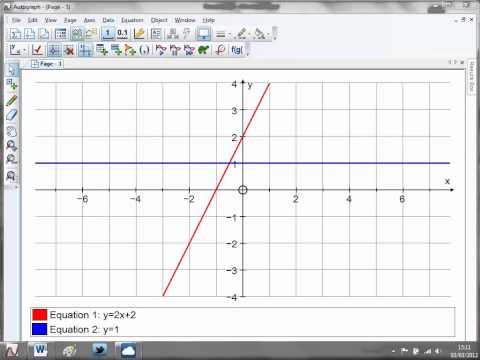Select the 'Equation 2: y=1' key entry
Screen dimensions: 480x360
84,330
